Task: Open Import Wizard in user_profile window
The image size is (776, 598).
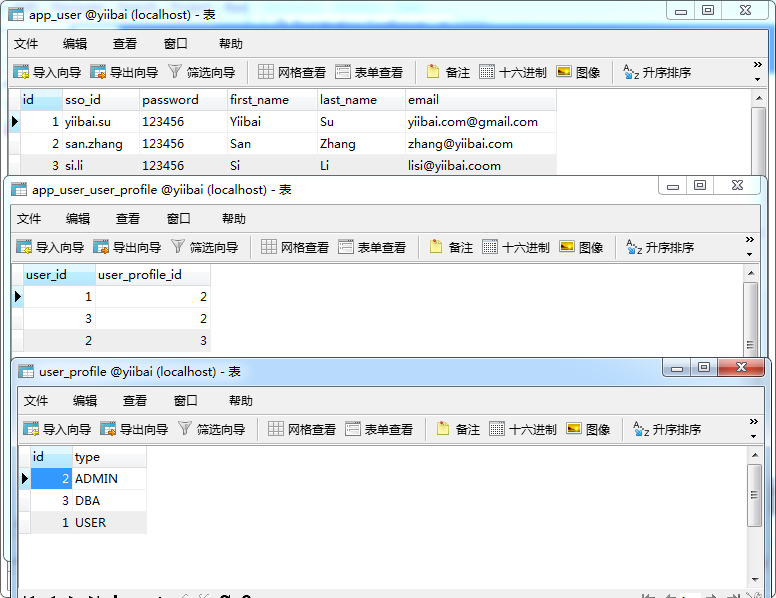Action: (x=57, y=429)
